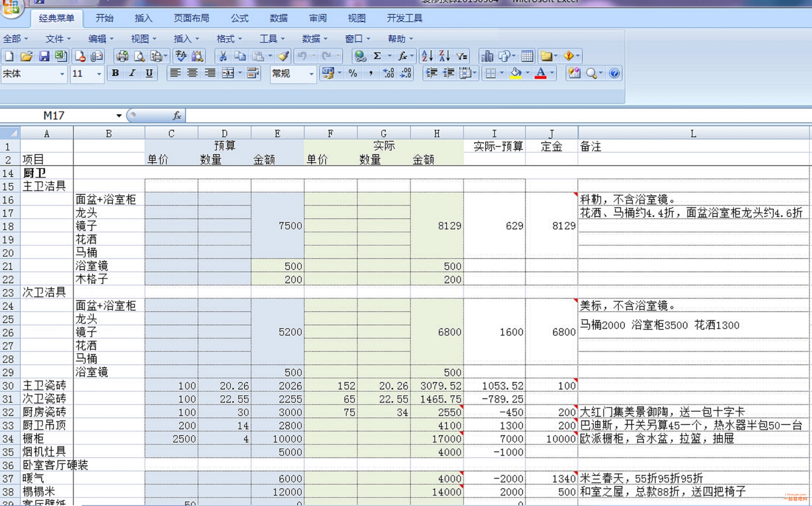The image size is (812, 506).
Task: Open the paste options dropdown arrow
Action: [x=270, y=56]
